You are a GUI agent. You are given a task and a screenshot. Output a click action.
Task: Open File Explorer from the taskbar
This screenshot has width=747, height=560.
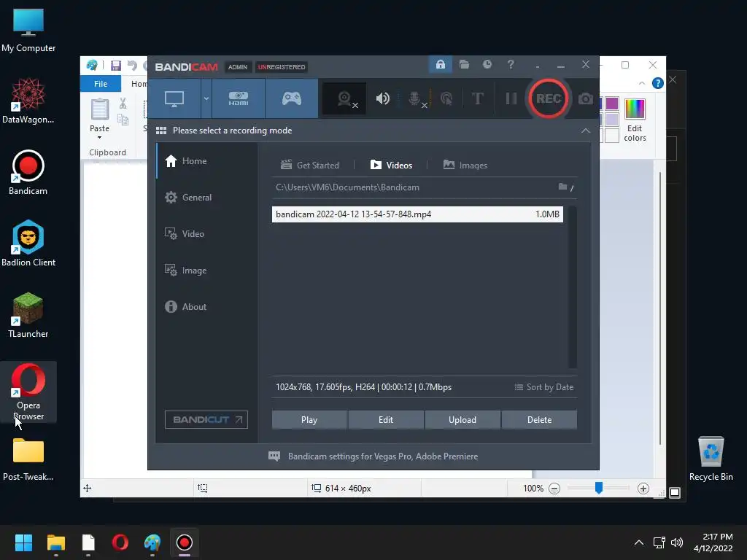tap(55, 542)
